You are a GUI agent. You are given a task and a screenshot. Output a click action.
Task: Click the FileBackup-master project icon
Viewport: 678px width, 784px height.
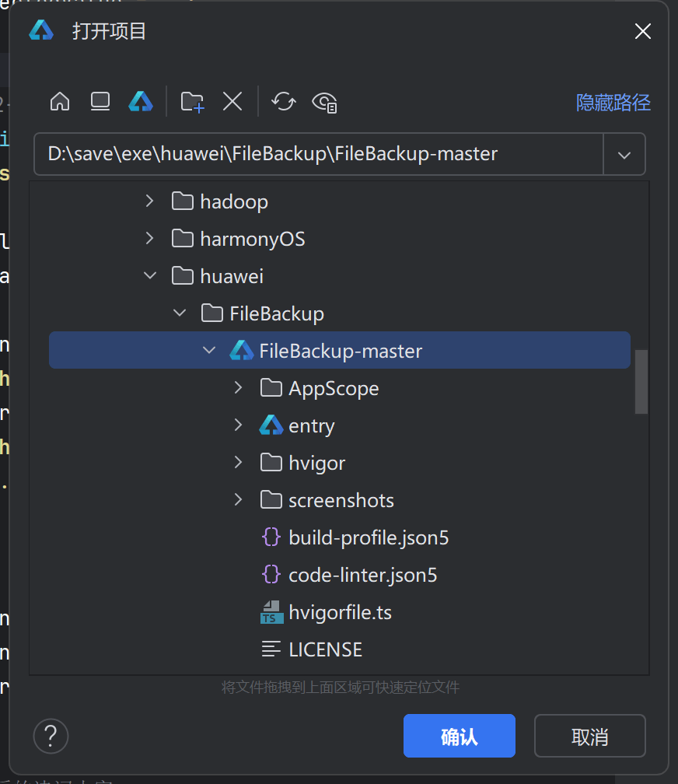[242, 350]
